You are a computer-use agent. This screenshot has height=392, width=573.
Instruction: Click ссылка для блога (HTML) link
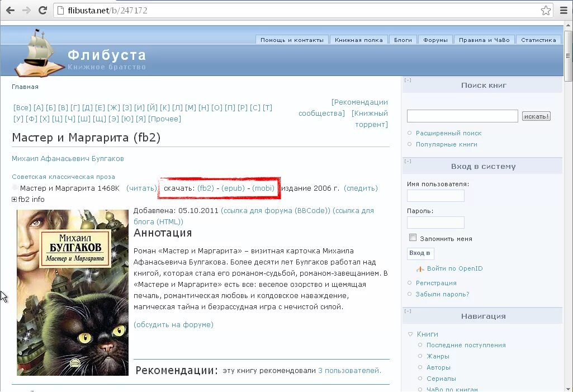click(x=254, y=216)
